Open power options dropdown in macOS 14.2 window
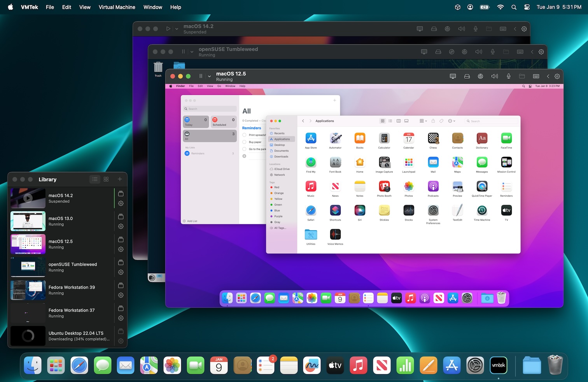 tap(177, 29)
